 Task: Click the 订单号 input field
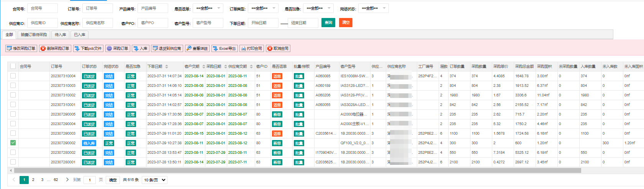(97, 8)
